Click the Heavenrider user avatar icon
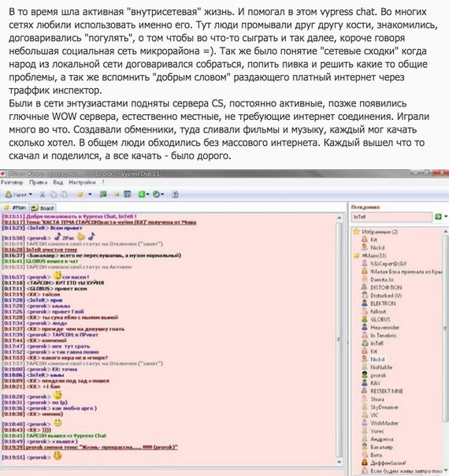 pyautogui.click(x=365, y=327)
